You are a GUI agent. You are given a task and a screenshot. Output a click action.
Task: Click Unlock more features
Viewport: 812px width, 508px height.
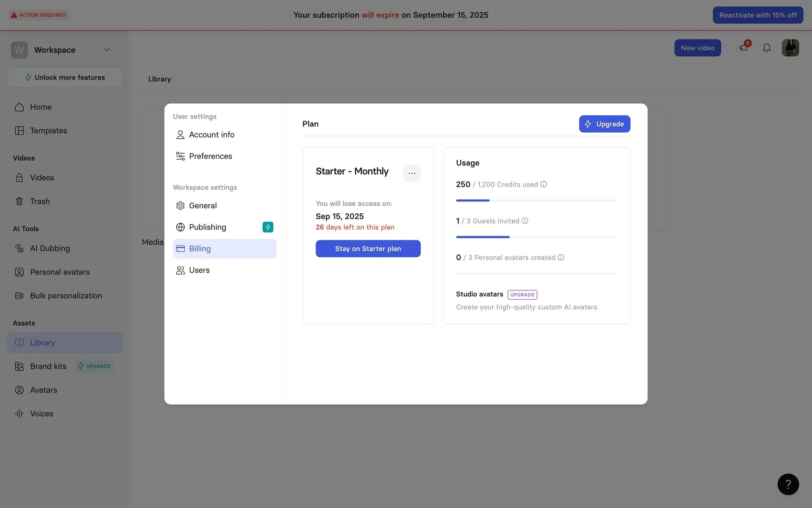64,77
